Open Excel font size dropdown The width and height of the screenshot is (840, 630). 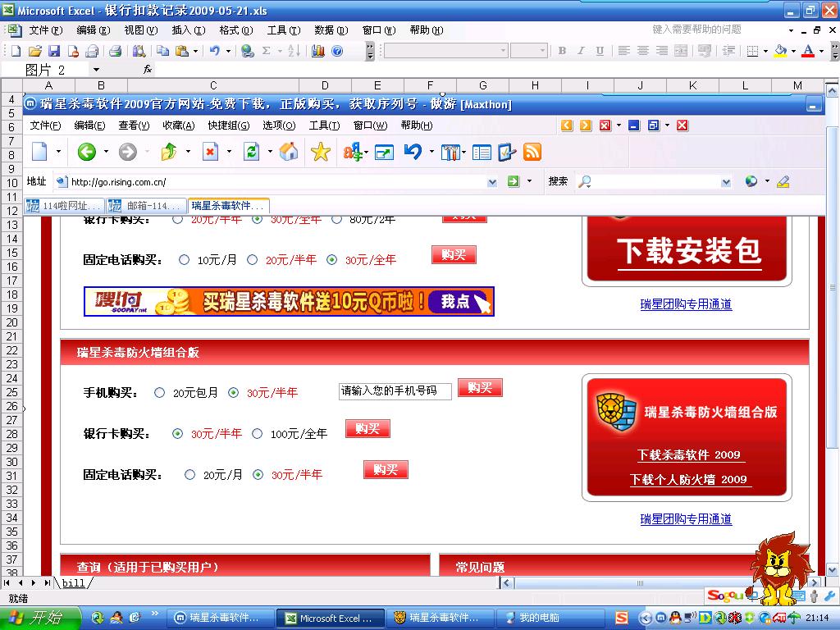[543, 51]
